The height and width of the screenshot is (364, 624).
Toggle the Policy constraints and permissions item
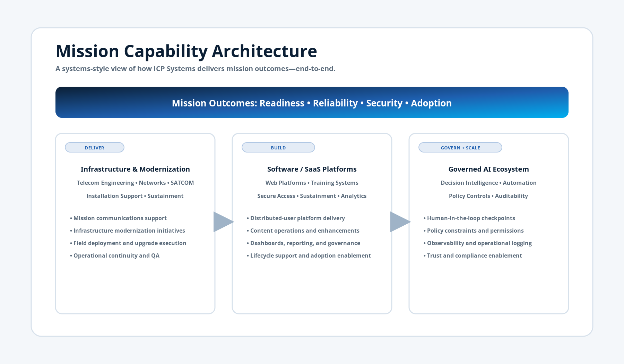[x=475, y=231]
